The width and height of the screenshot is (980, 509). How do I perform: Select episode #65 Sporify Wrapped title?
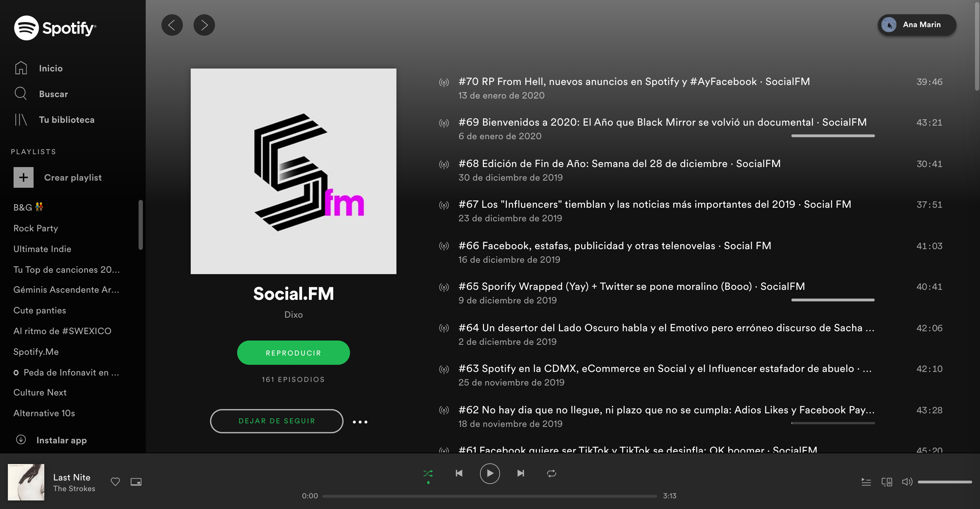tap(631, 286)
